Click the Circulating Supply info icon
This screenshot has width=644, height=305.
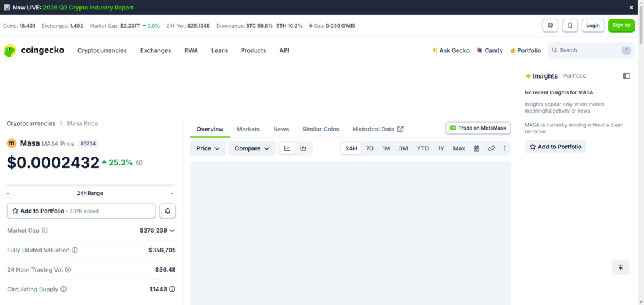64,289
